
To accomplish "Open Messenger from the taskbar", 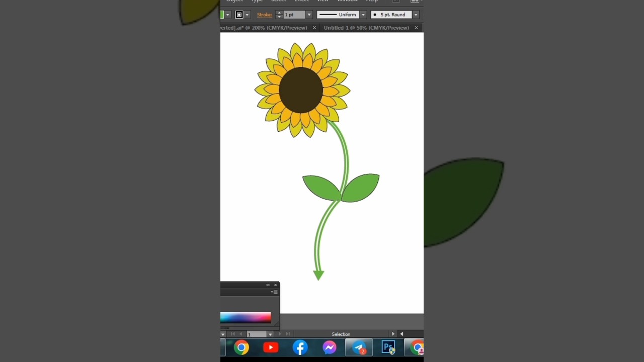I will tap(330, 347).
